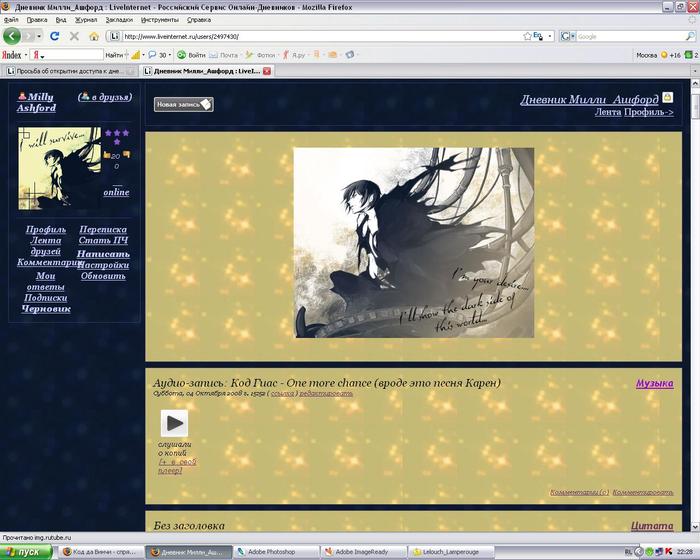Start the search with the magnifier icon
Image resolution: width=700 pixels, height=560 pixels.
(x=690, y=36)
